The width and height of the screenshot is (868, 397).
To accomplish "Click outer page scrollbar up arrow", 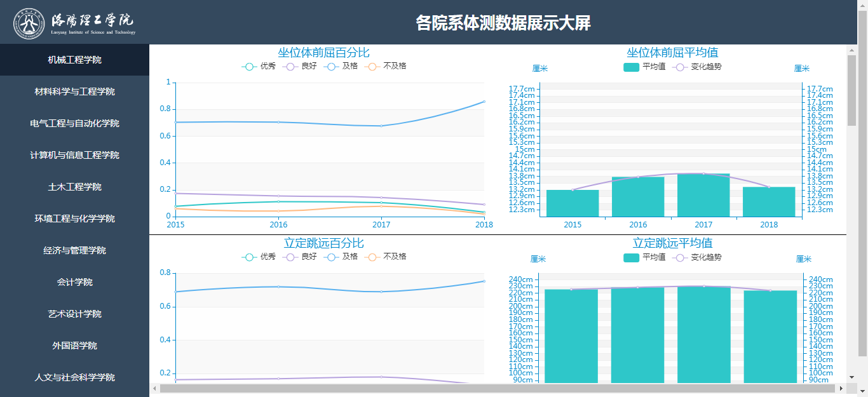I will tap(863, 5).
